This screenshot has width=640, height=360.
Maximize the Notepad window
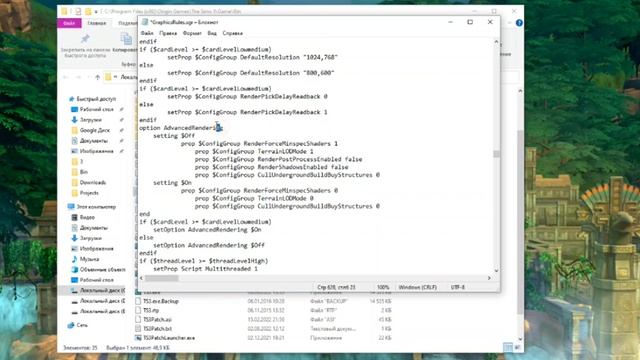point(470,22)
